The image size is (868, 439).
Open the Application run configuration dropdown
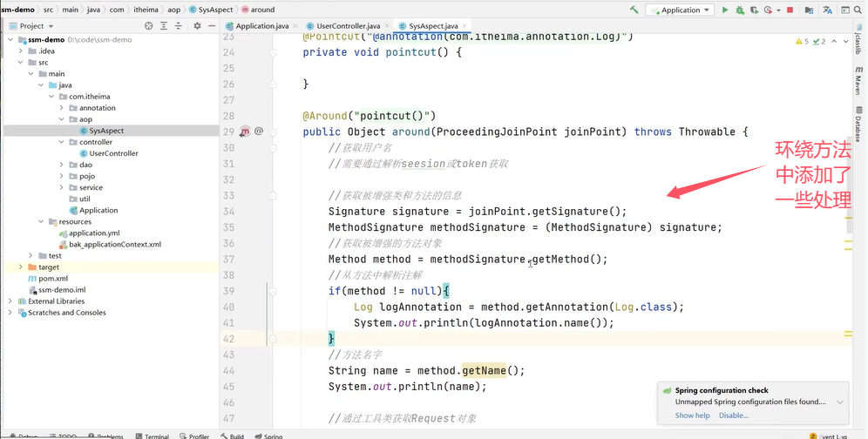click(679, 10)
